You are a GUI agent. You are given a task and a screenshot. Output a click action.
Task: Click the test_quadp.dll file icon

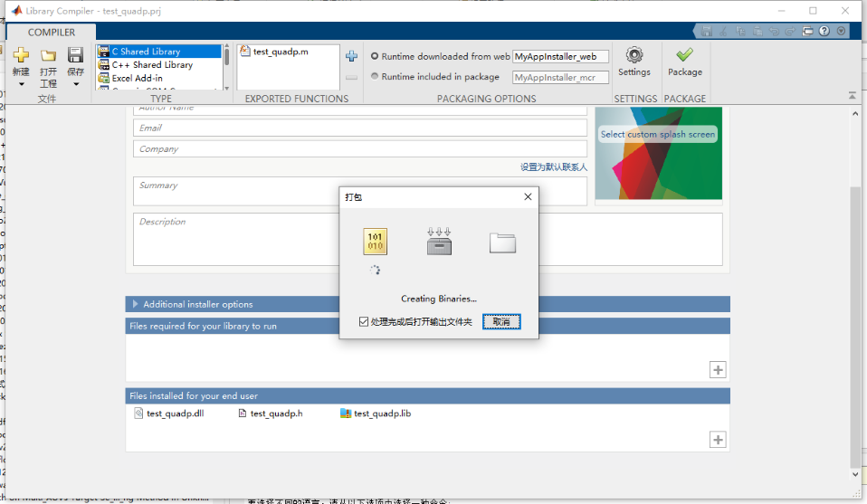pos(138,414)
